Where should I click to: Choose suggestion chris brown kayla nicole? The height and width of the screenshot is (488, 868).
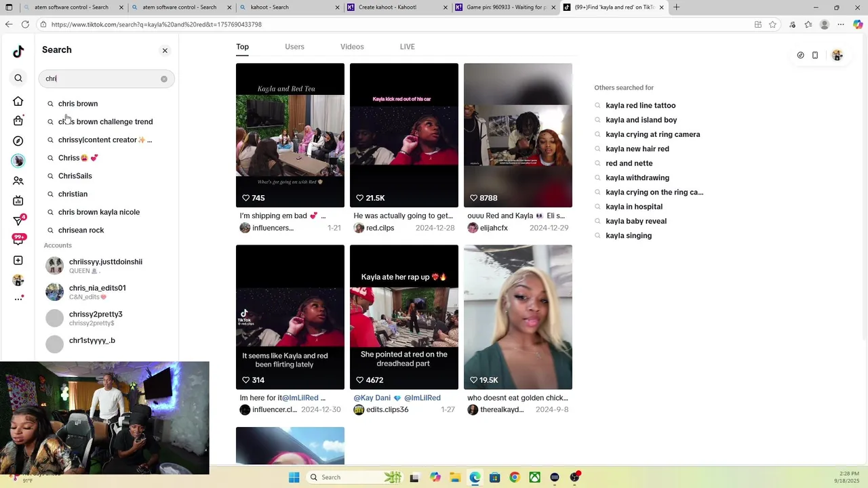[99, 212]
